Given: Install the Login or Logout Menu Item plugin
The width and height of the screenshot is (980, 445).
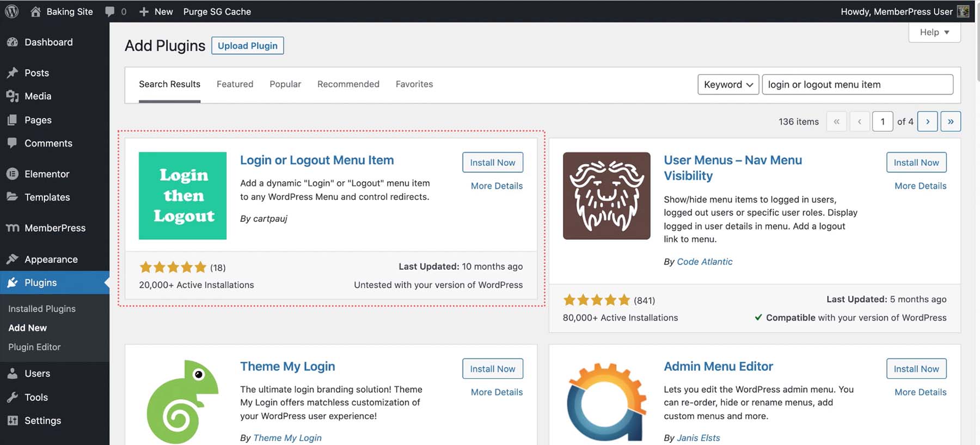Looking at the screenshot, I should click(492, 163).
